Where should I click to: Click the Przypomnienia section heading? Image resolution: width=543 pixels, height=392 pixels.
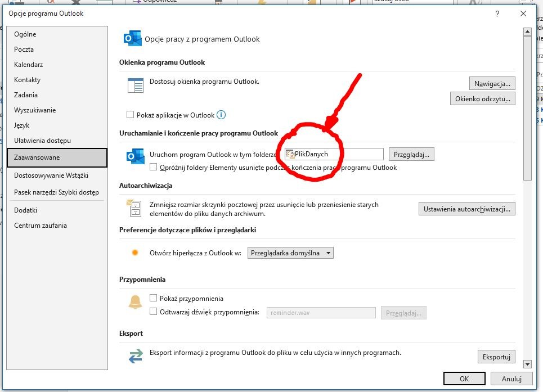(x=142, y=280)
